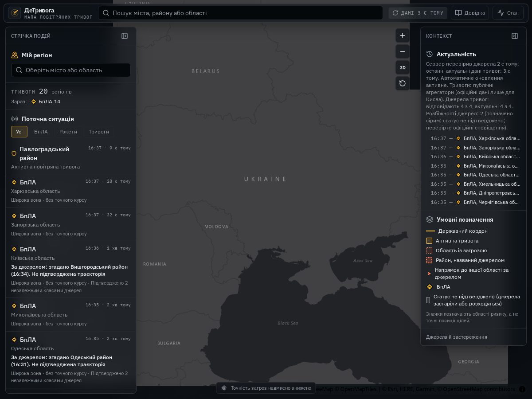The height and width of the screenshot is (399, 532).
Task: Click the Активна тривога legend swatch
Action: 429,241
